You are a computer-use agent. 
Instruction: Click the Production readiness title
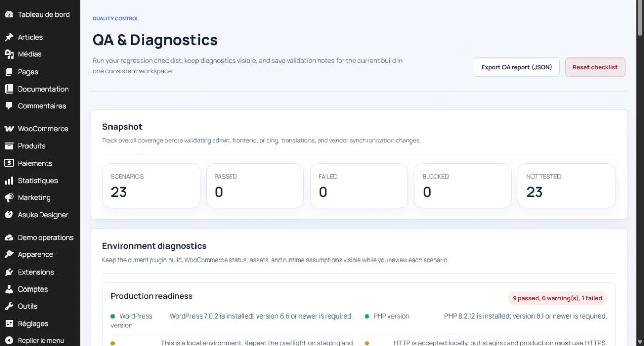point(152,296)
